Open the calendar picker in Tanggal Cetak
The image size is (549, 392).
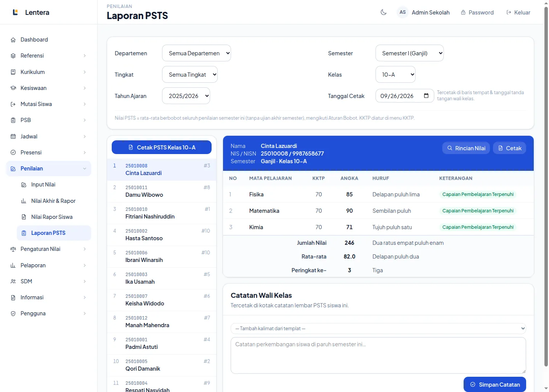coord(426,96)
